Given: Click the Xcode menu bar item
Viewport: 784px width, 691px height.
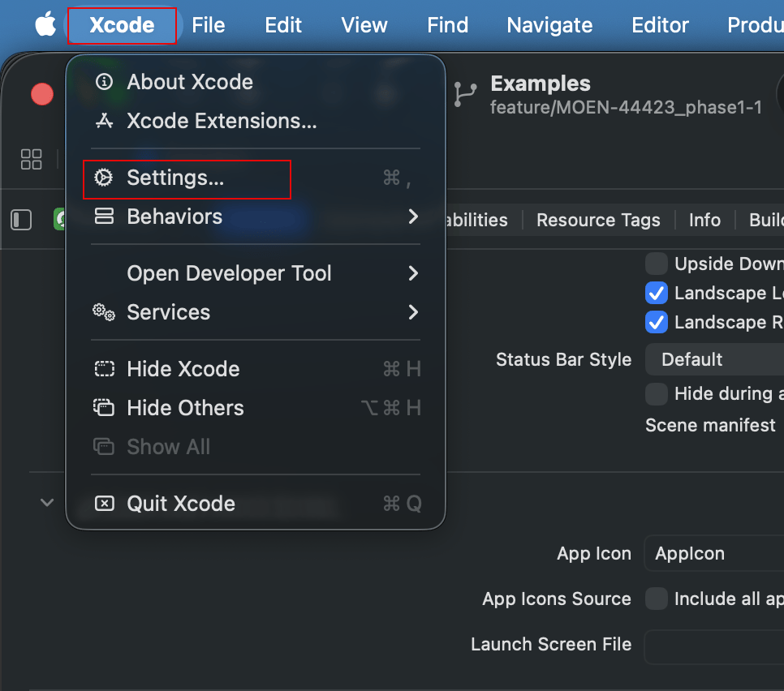Looking at the screenshot, I should click(x=122, y=25).
